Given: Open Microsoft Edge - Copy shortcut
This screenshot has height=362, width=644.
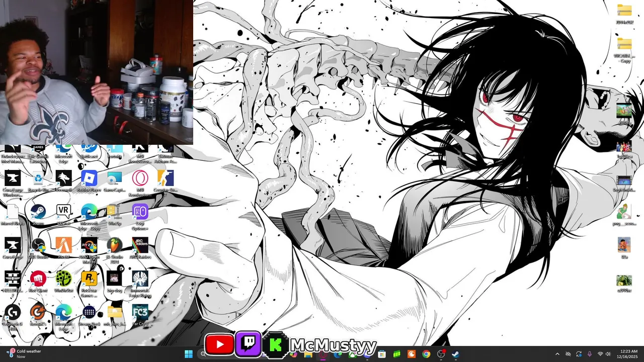Looking at the screenshot, I should pyautogui.click(x=89, y=216).
